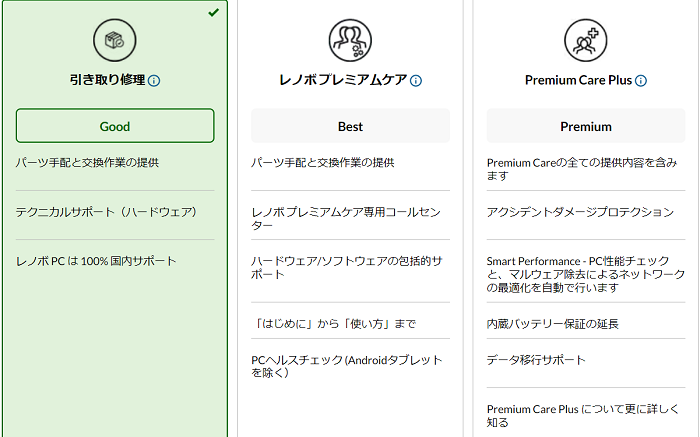Image resolution: width=700 pixels, height=437 pixels.
Task: Click テクニカルサポート（ハードウェア）item
Action: pyautogui.click(x=106, y=212)
